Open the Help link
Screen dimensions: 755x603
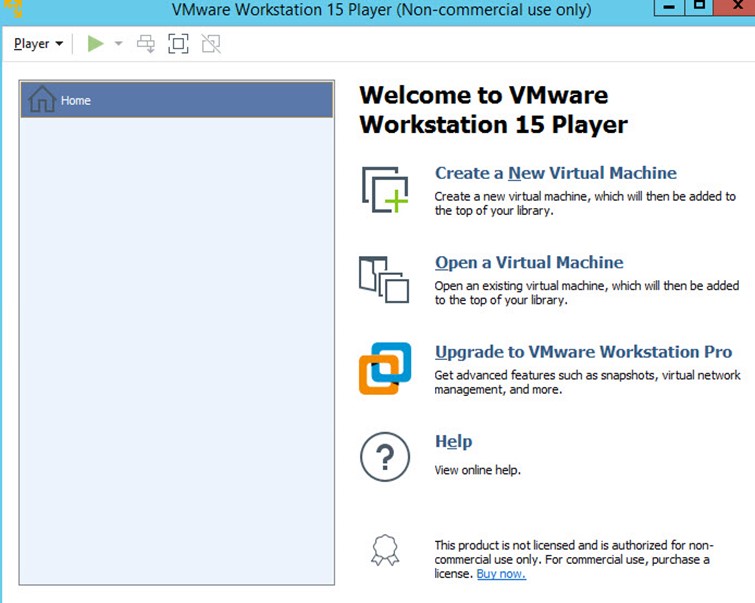(454, 442)
